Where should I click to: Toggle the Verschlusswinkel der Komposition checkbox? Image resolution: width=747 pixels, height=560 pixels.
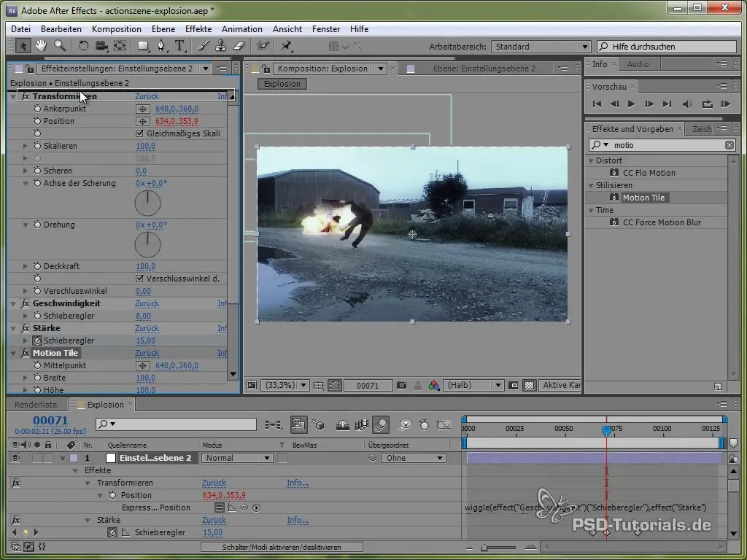139,279
